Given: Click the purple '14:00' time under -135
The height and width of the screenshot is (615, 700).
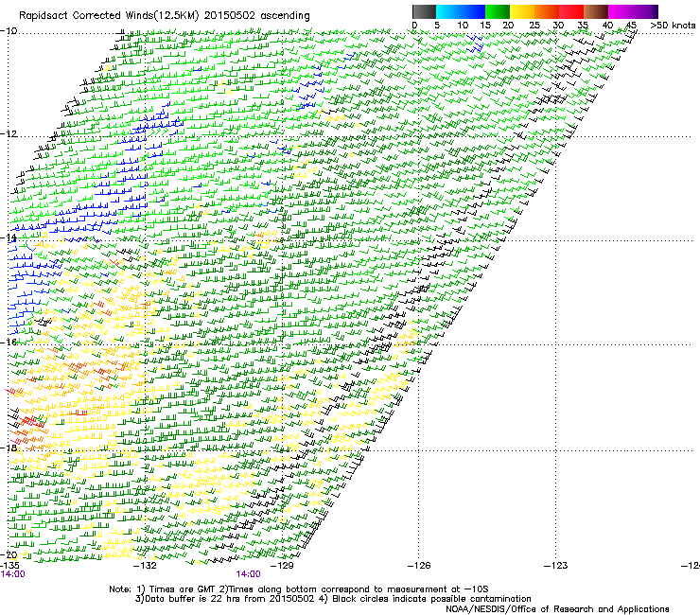Looking at the screenshot, I should point(13,574).
